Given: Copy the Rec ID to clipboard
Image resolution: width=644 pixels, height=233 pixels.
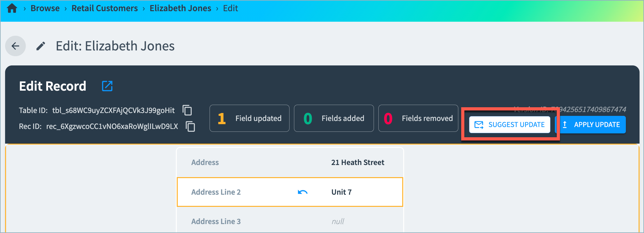Looking at the screenshot, I should [190, 126].
